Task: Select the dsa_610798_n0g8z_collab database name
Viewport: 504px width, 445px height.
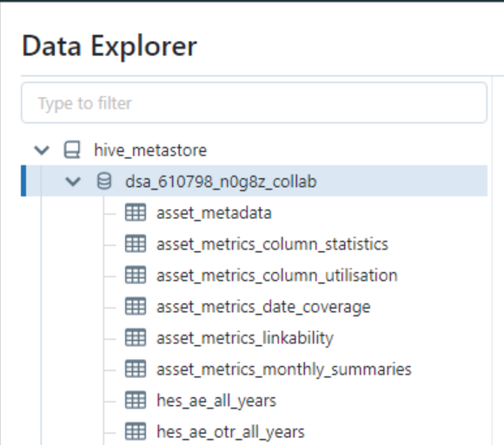Action: [x=221, y=182]
